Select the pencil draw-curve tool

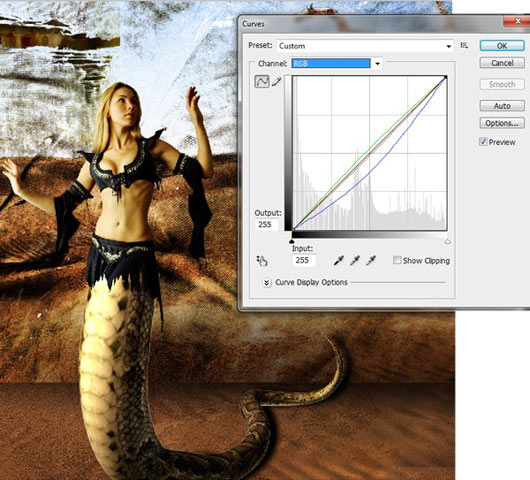[276, 81]
